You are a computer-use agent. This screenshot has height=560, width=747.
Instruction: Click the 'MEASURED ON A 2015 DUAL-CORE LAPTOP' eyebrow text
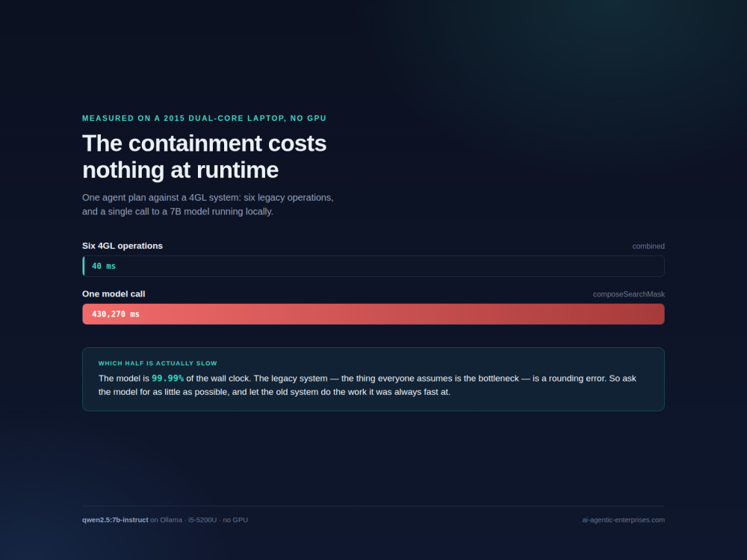click(205, 118)
